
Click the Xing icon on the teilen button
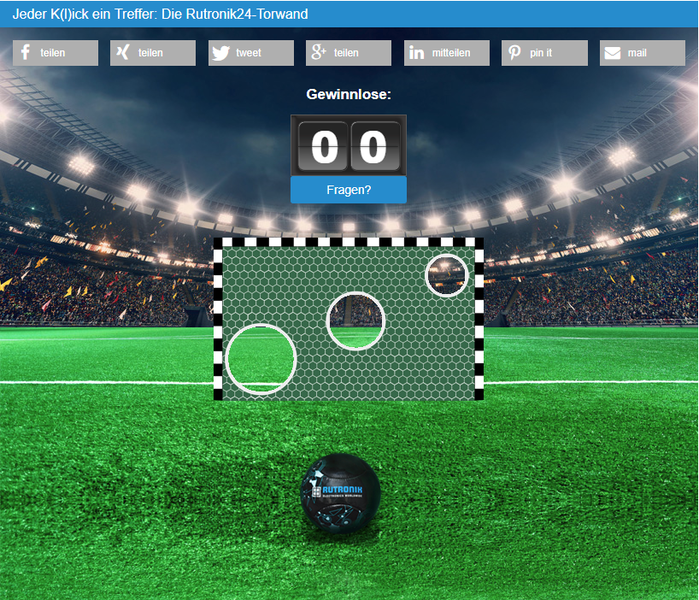pos(123,53)
